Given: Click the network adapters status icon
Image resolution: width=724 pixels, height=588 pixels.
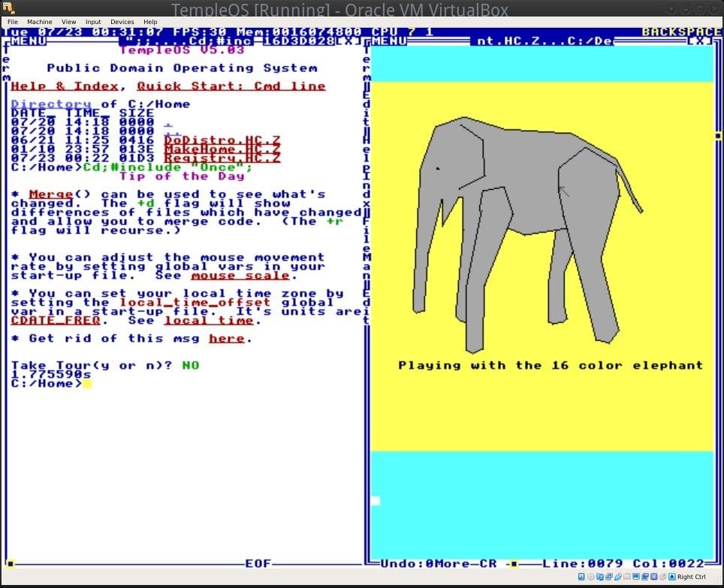Looking at the screenshot, I should pyautogui.click(x=609, y=577).
